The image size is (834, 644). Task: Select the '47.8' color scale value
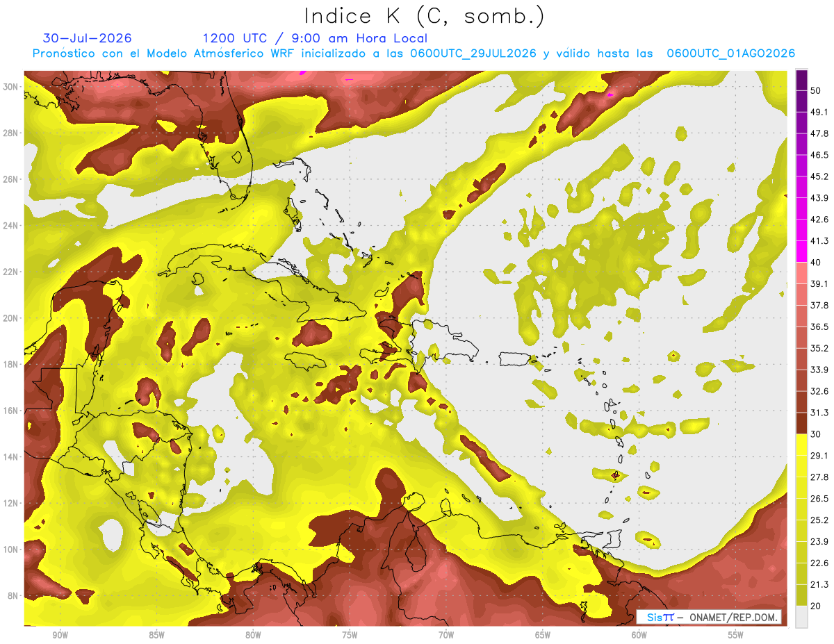click(x=819, y=133)
